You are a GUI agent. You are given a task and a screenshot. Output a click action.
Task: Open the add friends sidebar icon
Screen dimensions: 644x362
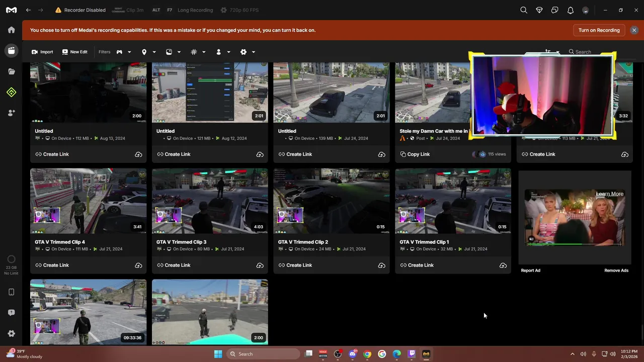11,113
